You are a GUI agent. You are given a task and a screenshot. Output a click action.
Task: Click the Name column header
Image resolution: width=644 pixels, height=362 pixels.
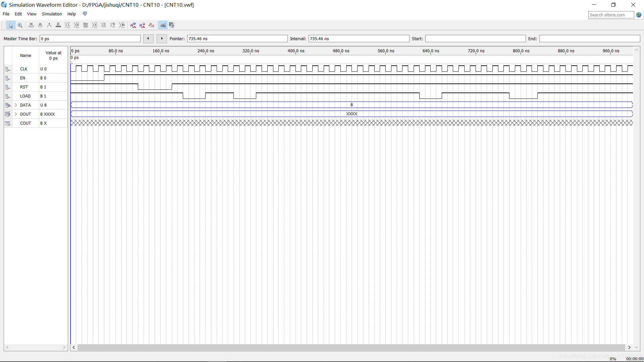(25, 56)
